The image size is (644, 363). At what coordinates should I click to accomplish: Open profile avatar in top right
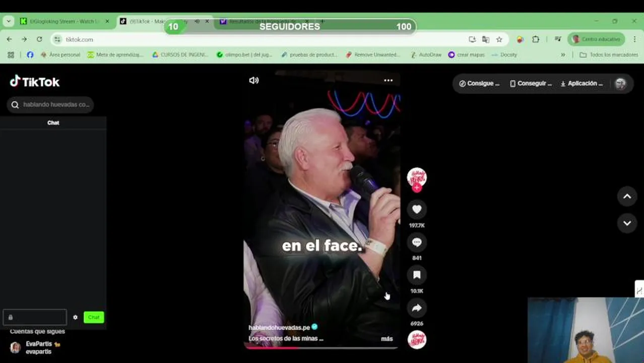tap(621, 84)
